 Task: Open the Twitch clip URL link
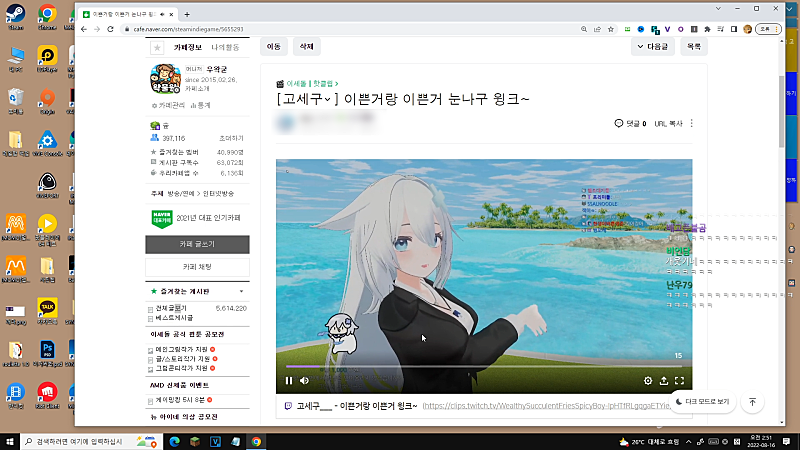click(546, 406)
